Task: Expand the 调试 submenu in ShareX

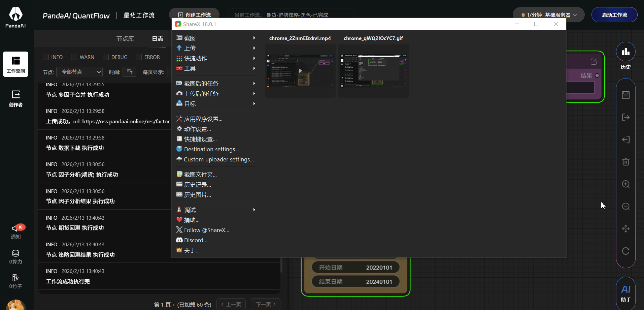Action: click(216, 210)
